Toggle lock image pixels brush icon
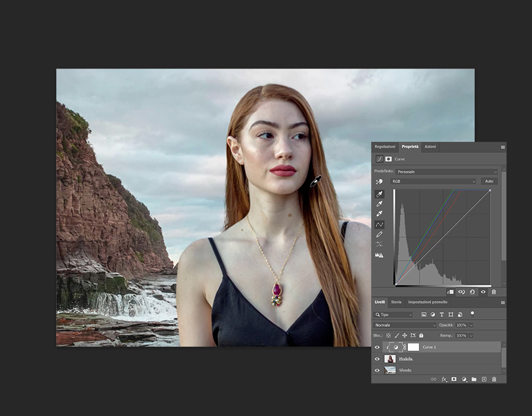The height and width of the screenshot is (416, 532). tap(397, 335)
